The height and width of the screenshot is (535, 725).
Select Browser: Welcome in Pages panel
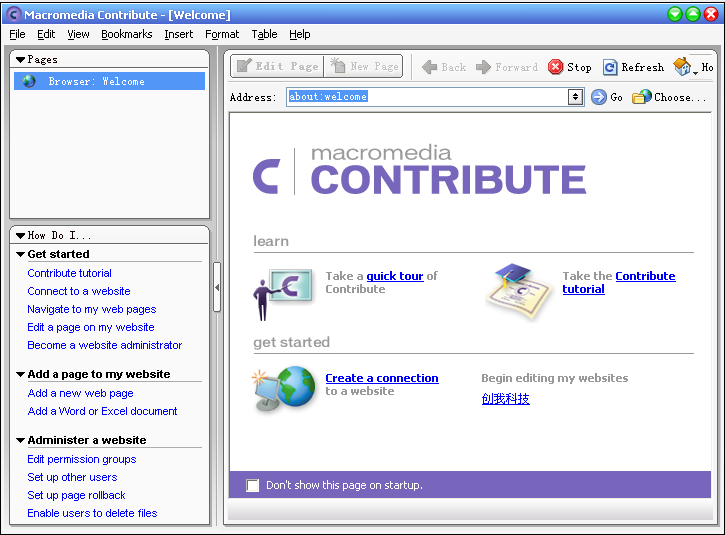[x=109, y=81]
